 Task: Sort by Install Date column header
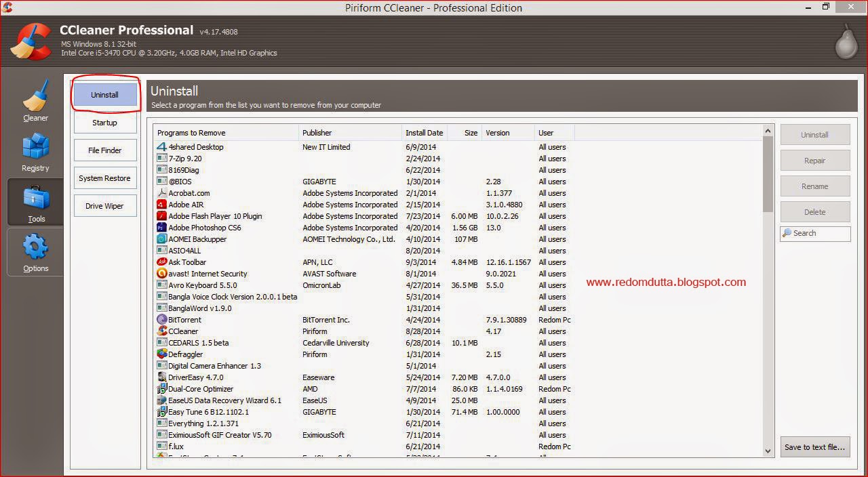[x=425, y=133]
